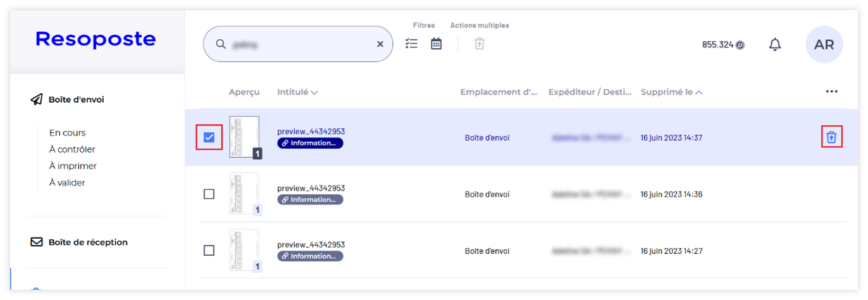Click the restore icon on first row

click(x=831, y=137)
